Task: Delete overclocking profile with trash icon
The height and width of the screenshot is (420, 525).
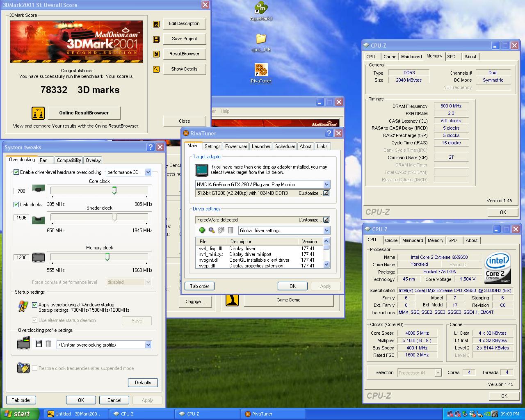Action: pos(48,344)
